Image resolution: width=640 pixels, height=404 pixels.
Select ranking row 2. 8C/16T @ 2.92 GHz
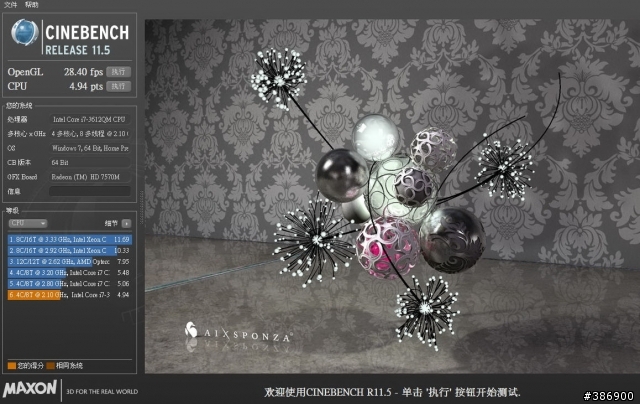(69, 251)
